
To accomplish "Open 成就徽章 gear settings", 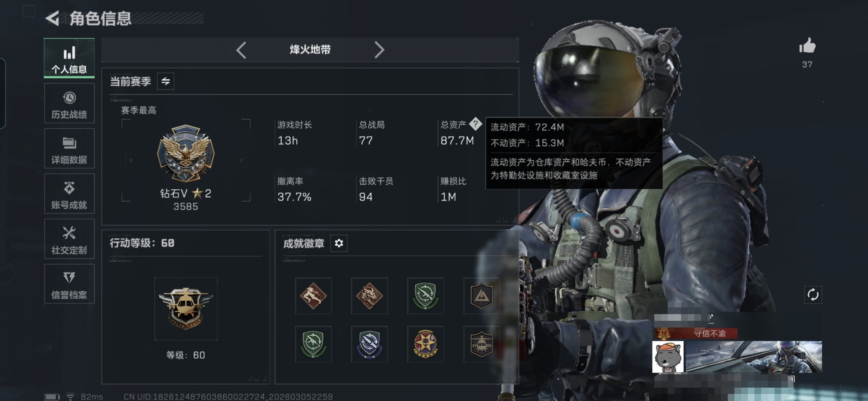I will tap(339, 243).
